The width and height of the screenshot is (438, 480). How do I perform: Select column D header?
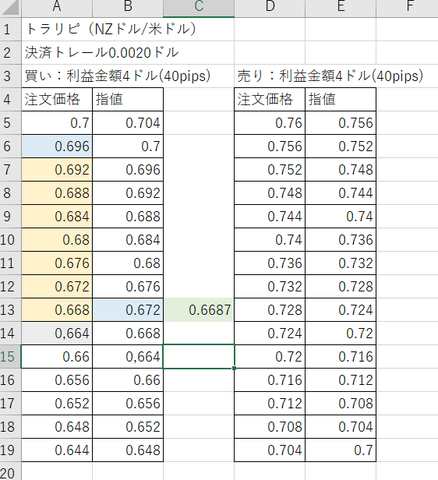270,7
